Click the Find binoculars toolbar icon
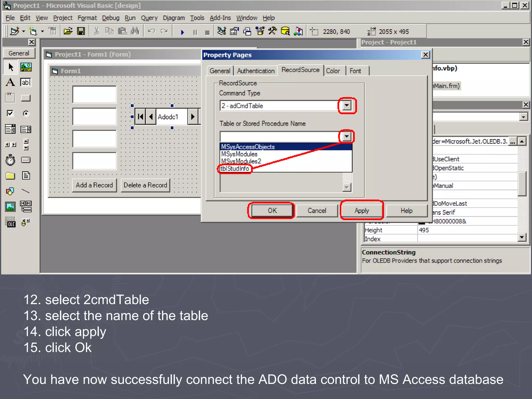Screen dimensions: 532x399 coord(135,31)
